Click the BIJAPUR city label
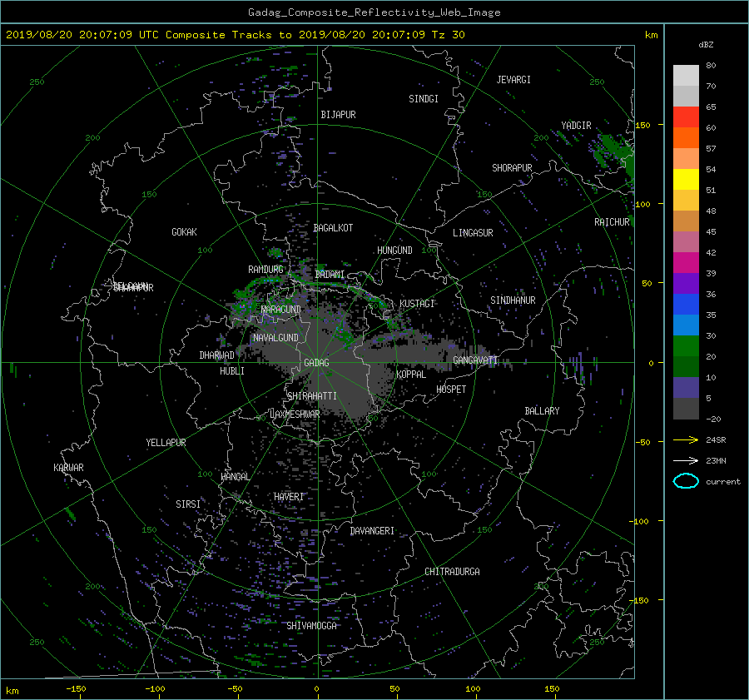The width and height of the screenshot is (749, 700). coord(338,115)
